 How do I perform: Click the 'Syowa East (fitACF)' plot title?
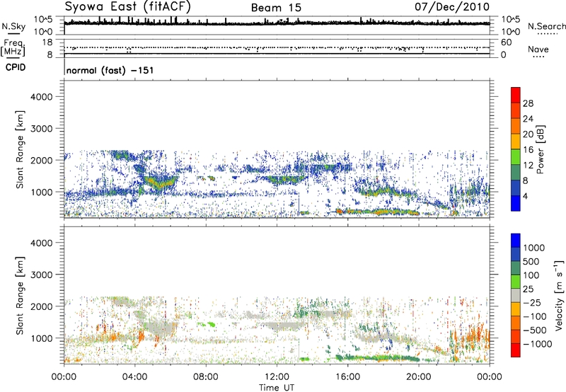[x=127, y=6]
